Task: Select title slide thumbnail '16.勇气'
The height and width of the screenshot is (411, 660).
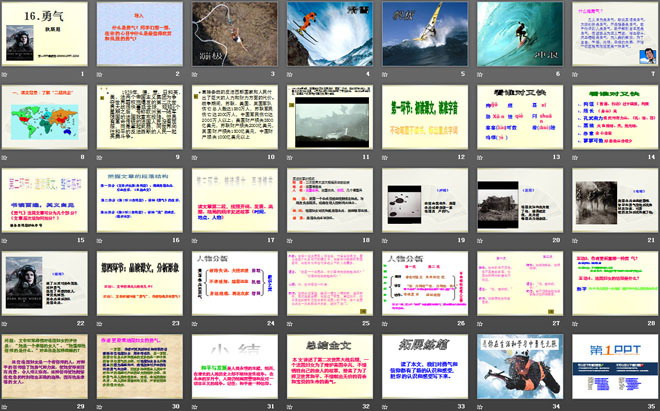Action: coord(45,34)
